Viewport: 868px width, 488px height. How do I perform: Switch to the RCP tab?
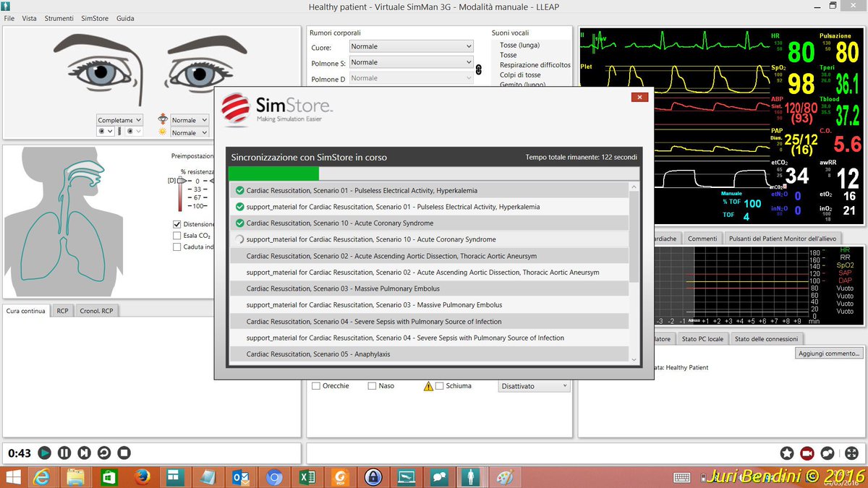[x=63, y=311]
